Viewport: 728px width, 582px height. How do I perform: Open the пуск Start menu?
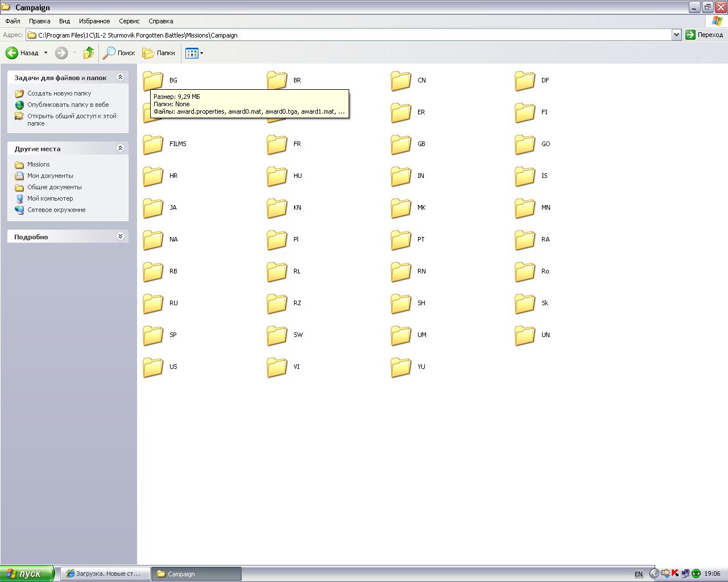[27, 573]
